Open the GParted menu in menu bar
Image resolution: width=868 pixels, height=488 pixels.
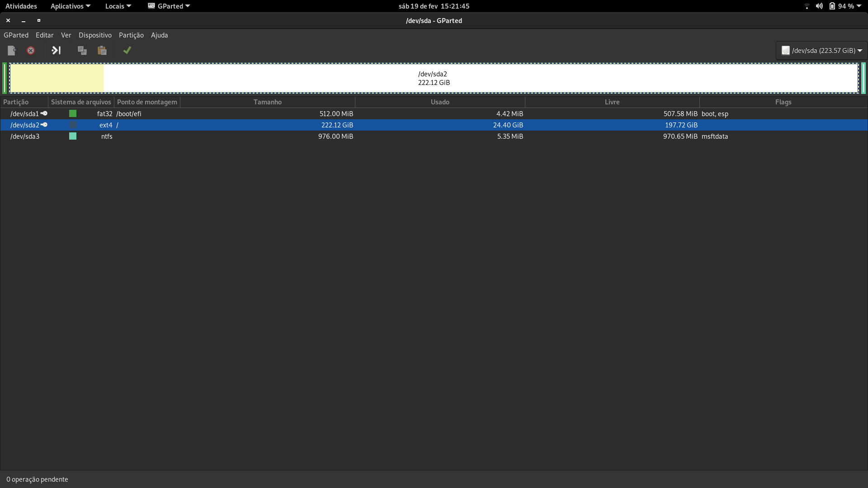(16, 35)
